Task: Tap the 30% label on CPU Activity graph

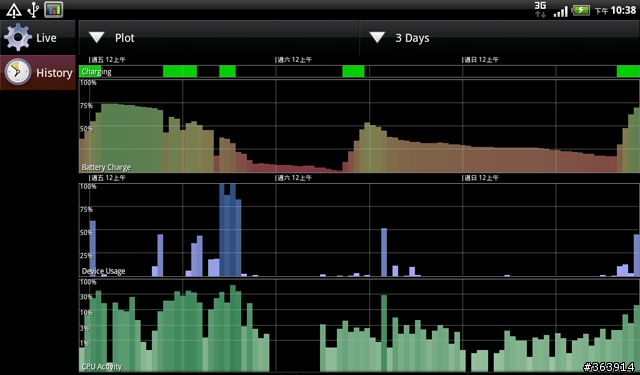Action: click(x=87, y=297)
